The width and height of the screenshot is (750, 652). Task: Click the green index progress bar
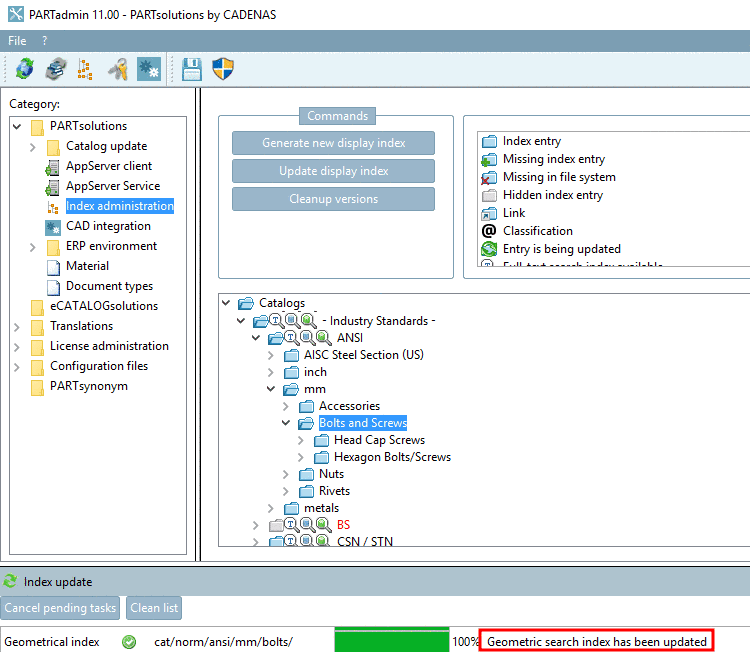coord(392,641)
